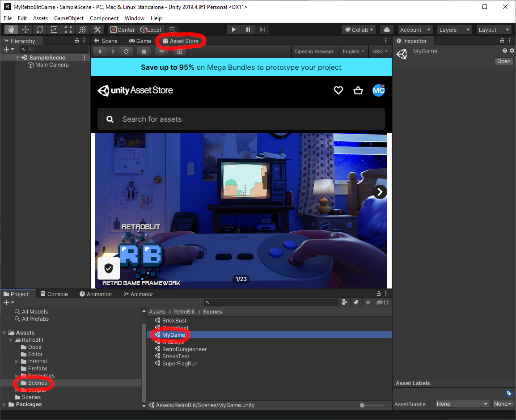Open the Layers dropdown
This screenshot has height=420, width=516.
(454, 30)
